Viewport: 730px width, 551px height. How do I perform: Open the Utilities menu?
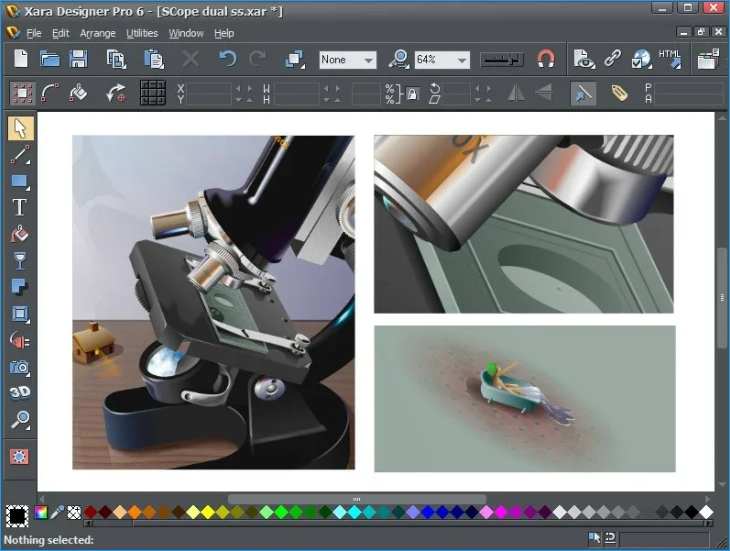pyautogui.click(x=142, y=33)
